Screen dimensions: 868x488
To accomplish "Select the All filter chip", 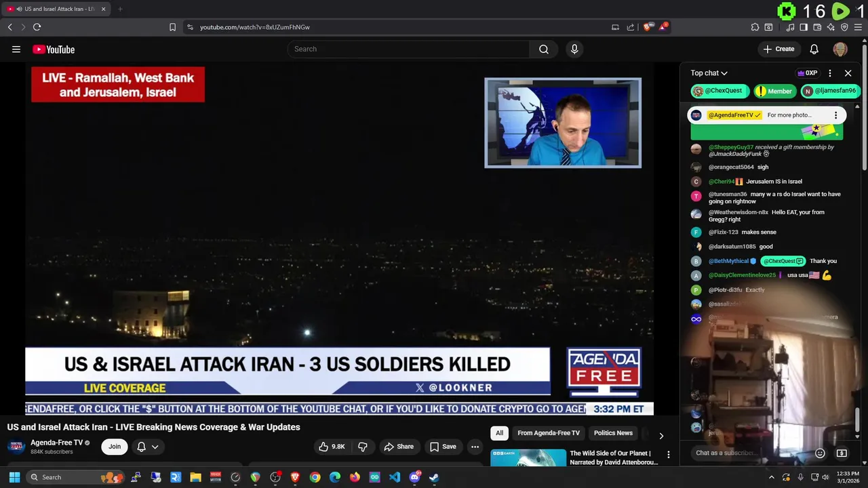I will tap(499, 433).
